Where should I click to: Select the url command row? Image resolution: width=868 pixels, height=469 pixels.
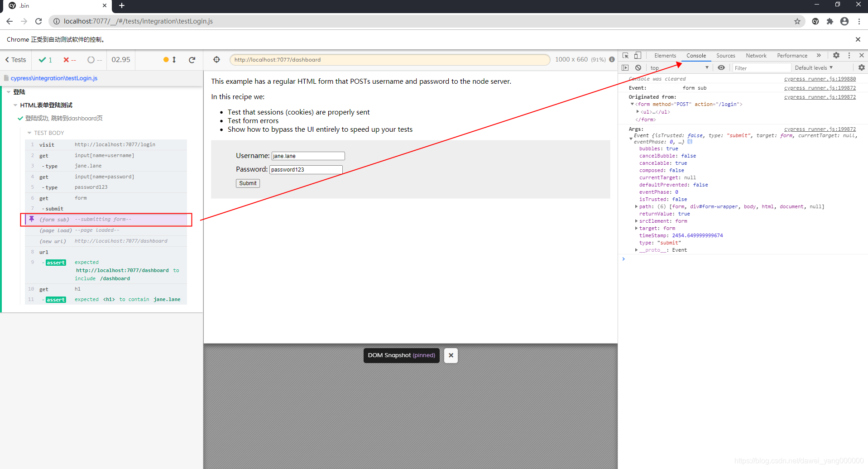[x=106, y=252]
